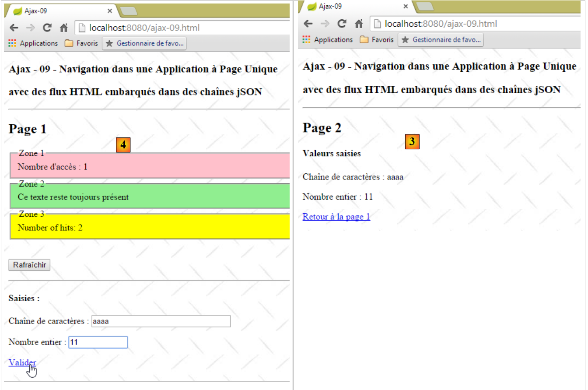Open the Favoris bookmark folder in the Page 2 window
Screen dimensions: 588x390
pos(377,39)
